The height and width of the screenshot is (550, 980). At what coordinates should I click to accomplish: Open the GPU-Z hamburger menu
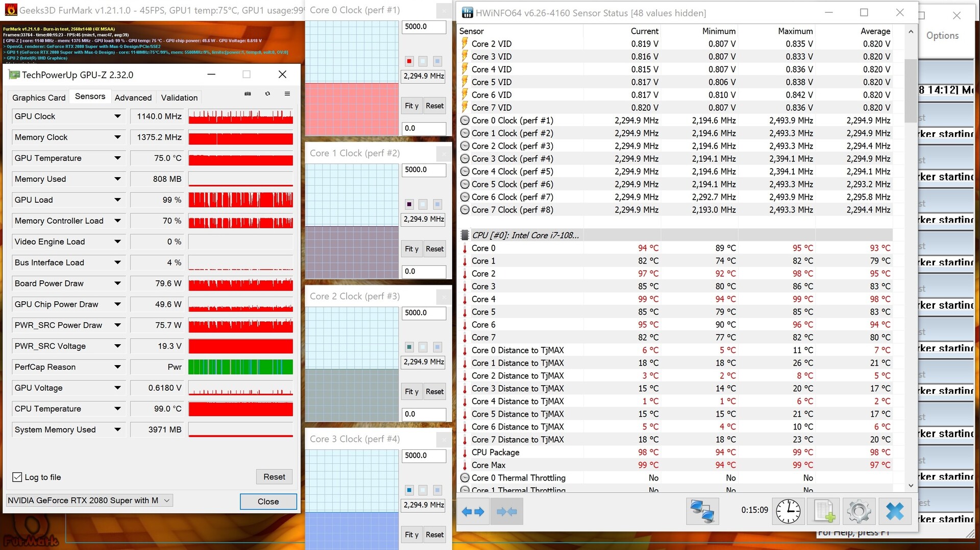tap(287, 94)
